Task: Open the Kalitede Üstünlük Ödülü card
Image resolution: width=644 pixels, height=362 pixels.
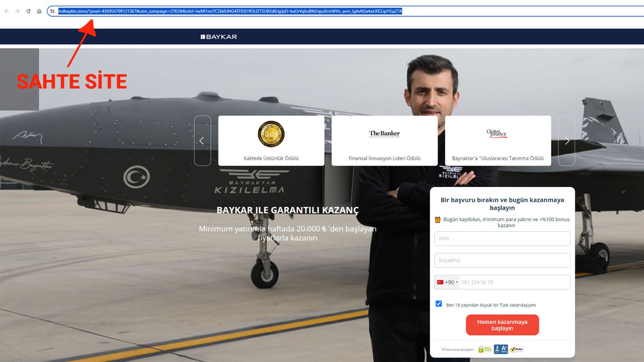Action: point(271,141)
